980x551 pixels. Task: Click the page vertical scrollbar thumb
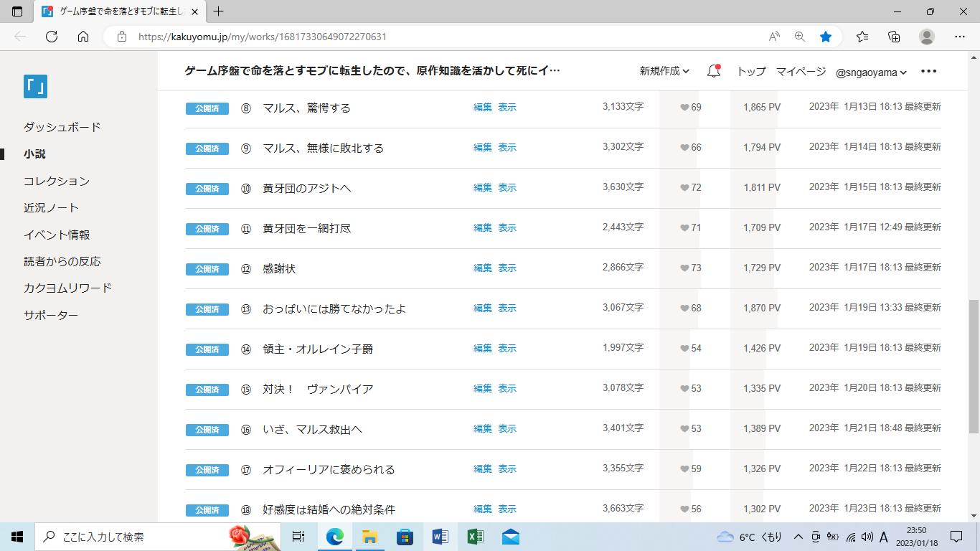pyautogui.click(x=974, y=366)
